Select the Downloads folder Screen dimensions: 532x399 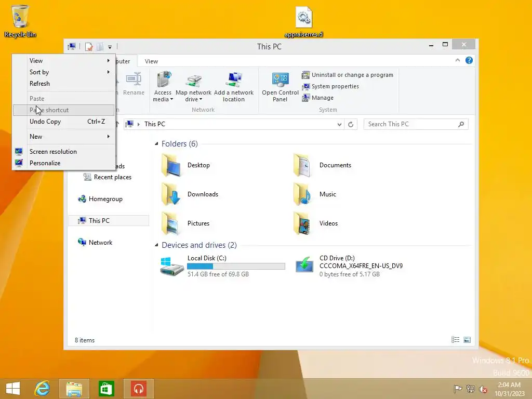[190, 194]
